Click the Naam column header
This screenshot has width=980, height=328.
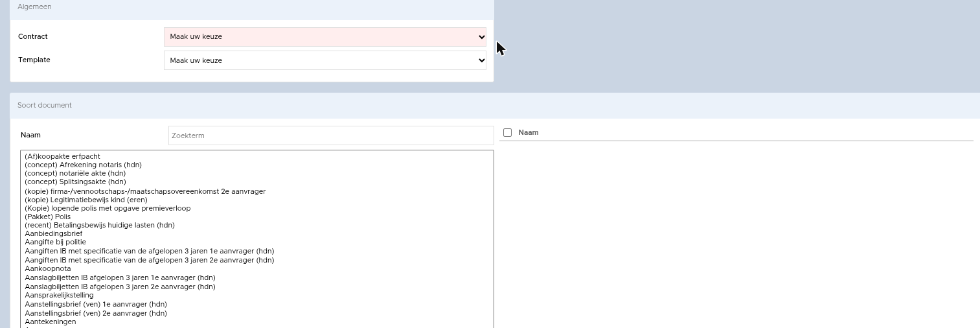pos(529,132)
